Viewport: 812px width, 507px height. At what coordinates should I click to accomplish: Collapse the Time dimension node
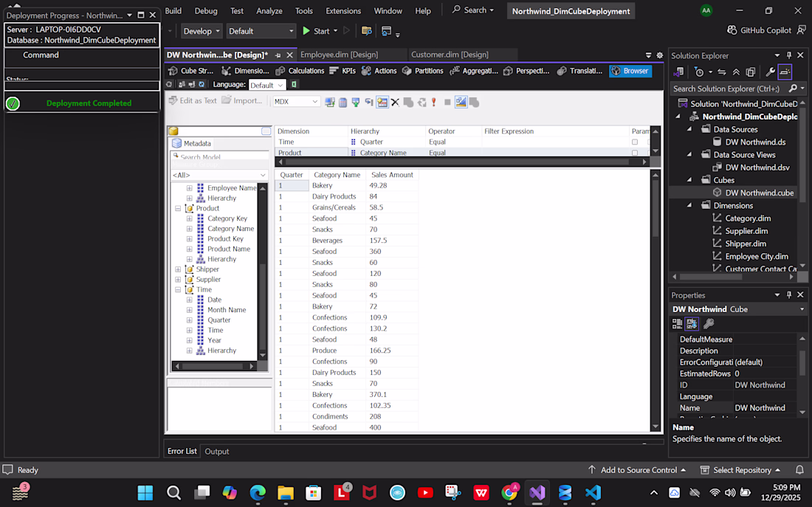(178, 289)
